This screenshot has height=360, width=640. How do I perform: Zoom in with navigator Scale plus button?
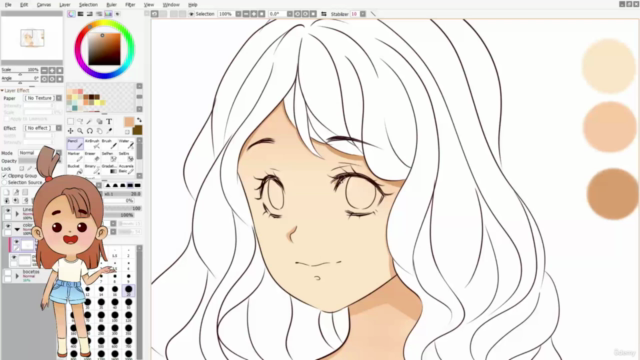click(x=52, y=70)
